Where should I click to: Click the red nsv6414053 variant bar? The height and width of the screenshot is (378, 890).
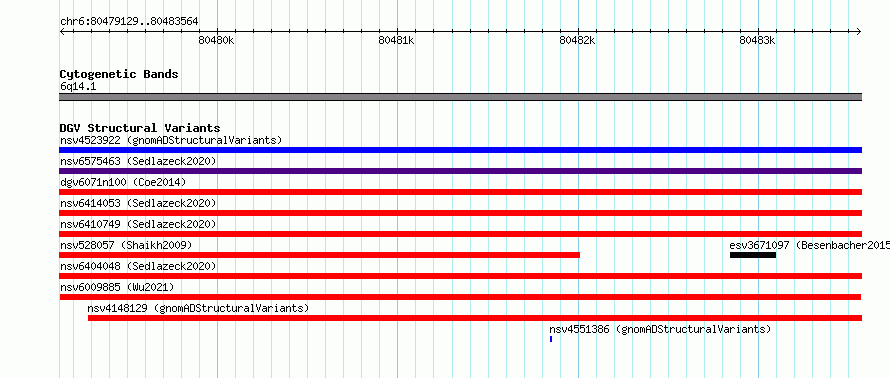[x=460, y=213]
